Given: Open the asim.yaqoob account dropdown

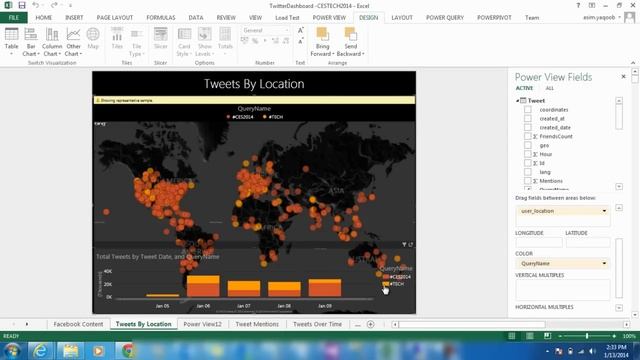Looking at the screenshot, I should tap(620, 18).
